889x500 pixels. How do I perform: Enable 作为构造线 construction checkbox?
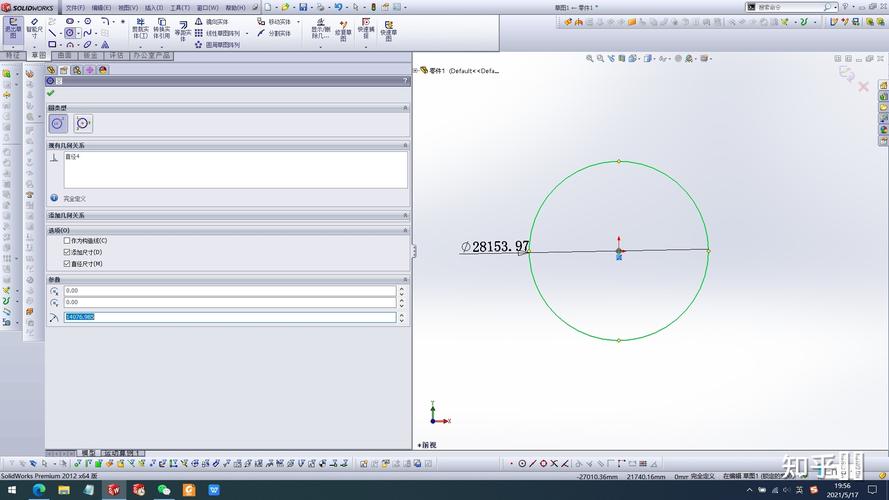pyautogui.click(x=68, y=241)
